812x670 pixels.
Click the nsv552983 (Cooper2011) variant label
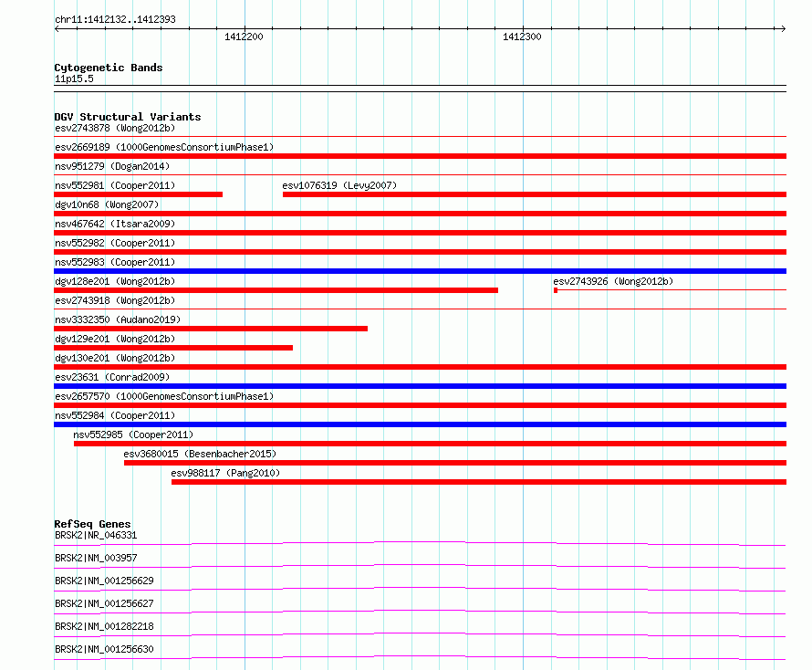click(115, 262)
